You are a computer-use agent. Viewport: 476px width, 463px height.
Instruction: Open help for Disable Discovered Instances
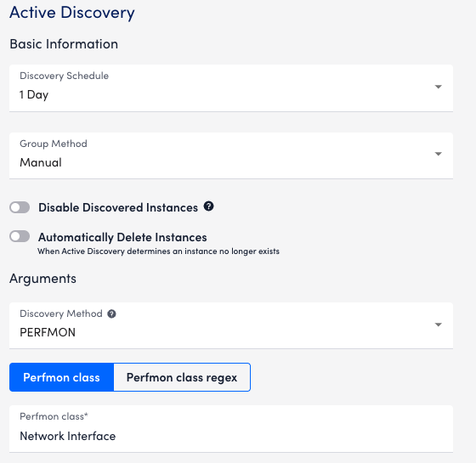click(x=208, y=206)
